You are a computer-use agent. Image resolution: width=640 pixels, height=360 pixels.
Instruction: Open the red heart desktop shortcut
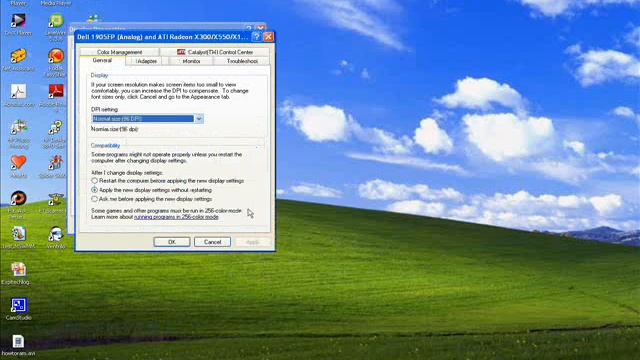point(18,163)
